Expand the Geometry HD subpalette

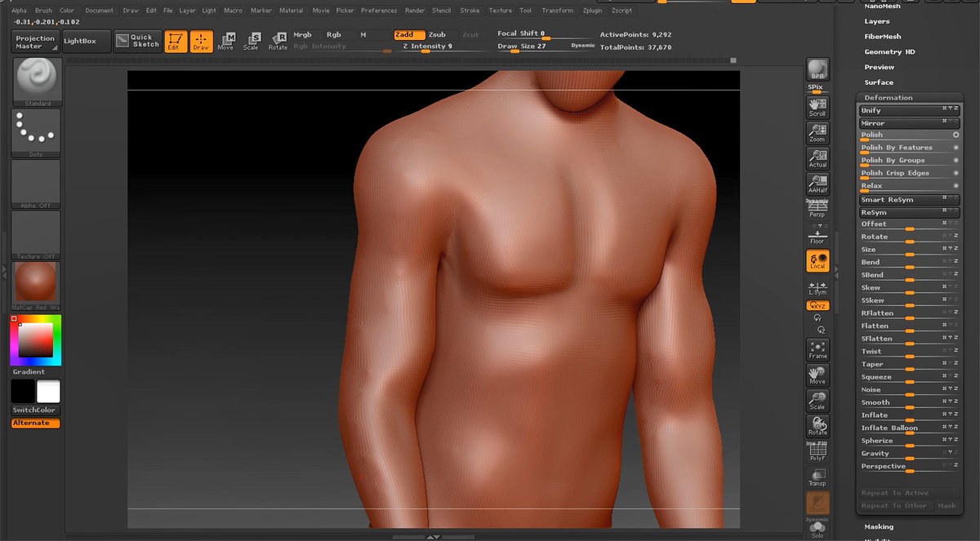pos(889,51)
